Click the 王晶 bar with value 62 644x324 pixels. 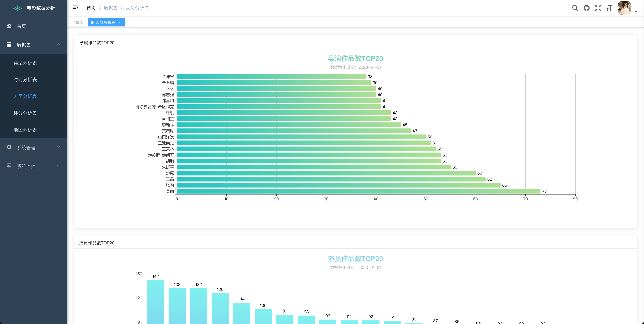pos(331,179)
